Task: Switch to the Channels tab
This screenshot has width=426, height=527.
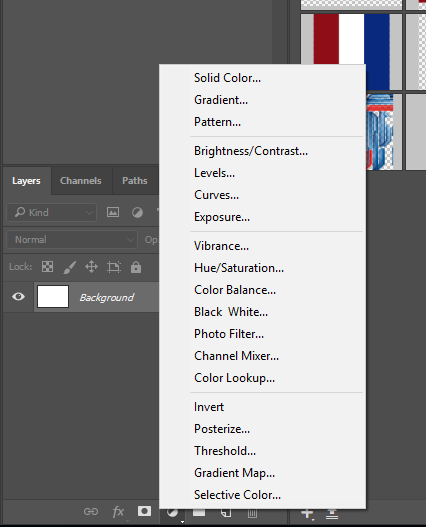Action: point(81,181)
